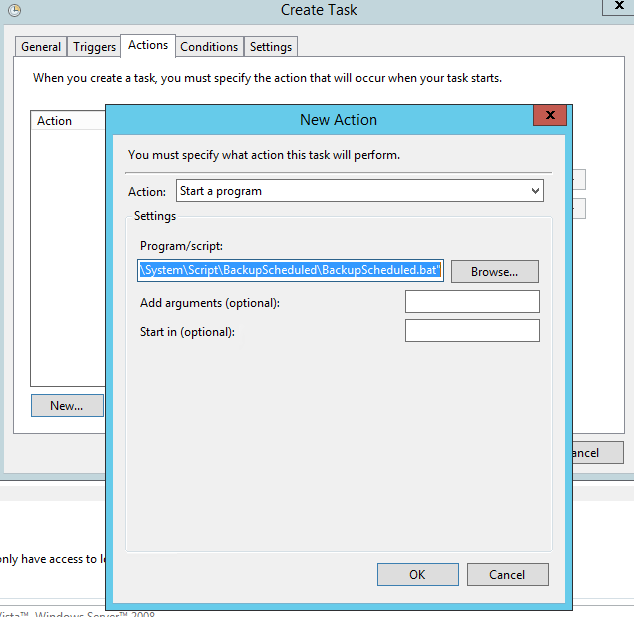The height and width of the screenshot is (617, 634).
Task: Click the New Action title bar
Action: pyautogui.click(x=338, y=119)
